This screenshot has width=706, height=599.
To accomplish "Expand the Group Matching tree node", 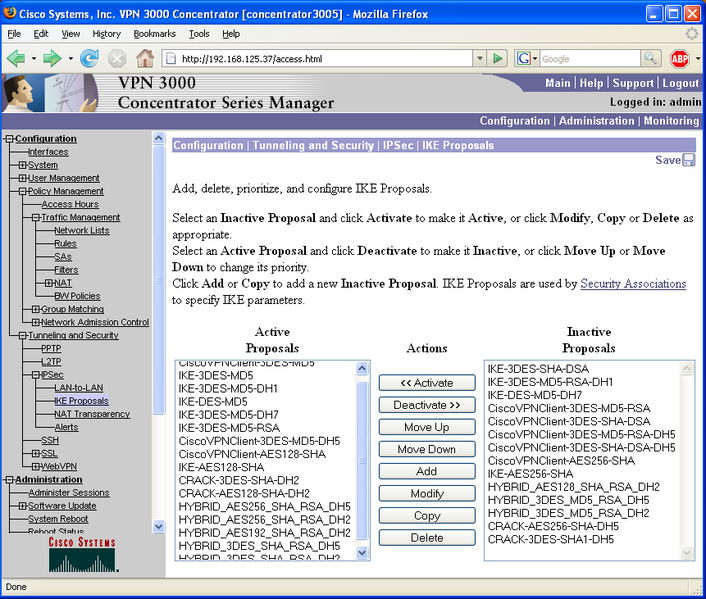I will [x=36, y=309].
